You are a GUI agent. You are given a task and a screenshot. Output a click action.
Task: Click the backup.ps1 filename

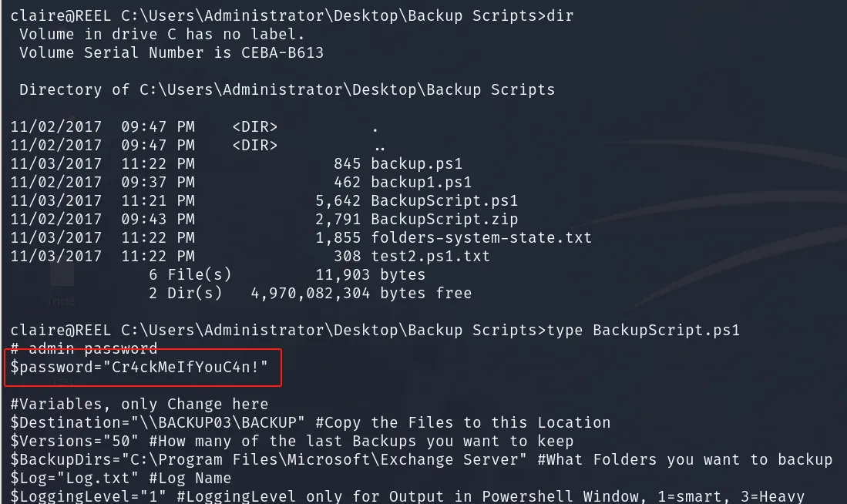pyautogui.click(x=416, y=163)
